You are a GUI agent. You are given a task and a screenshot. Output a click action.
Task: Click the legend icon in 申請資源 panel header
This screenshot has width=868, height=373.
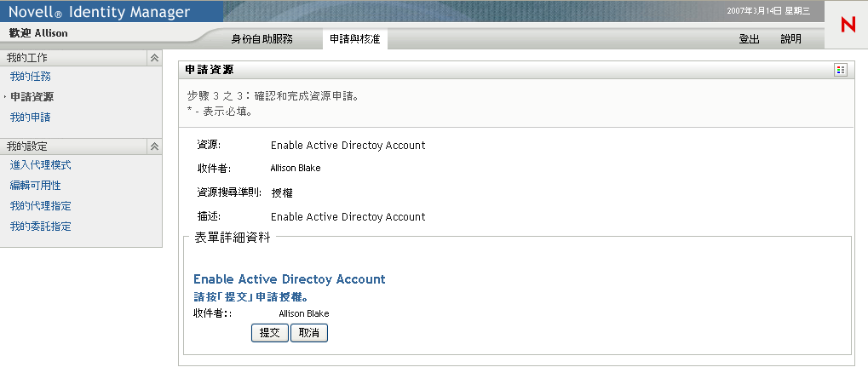841,70
